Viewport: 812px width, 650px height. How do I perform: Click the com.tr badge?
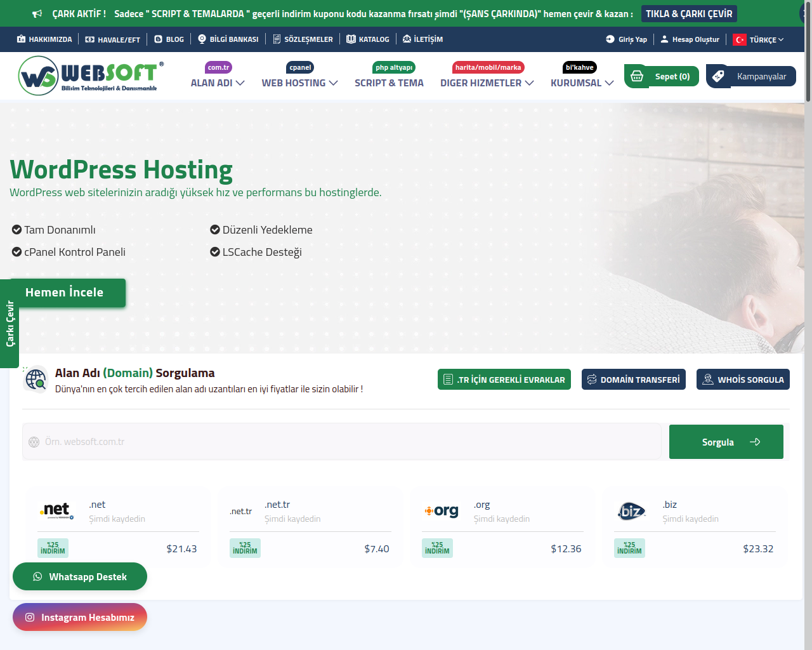coord(218,67)
